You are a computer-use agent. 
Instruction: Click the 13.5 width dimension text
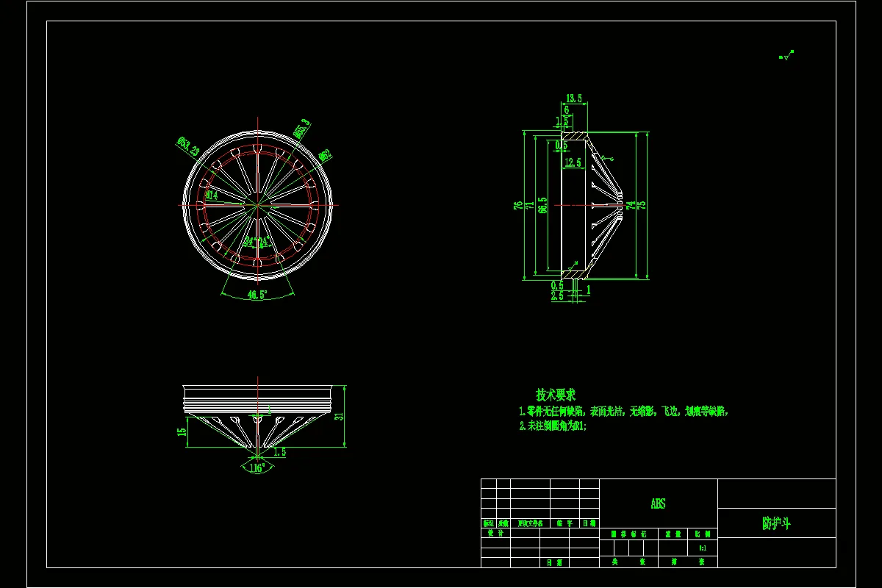coord(574,98)
